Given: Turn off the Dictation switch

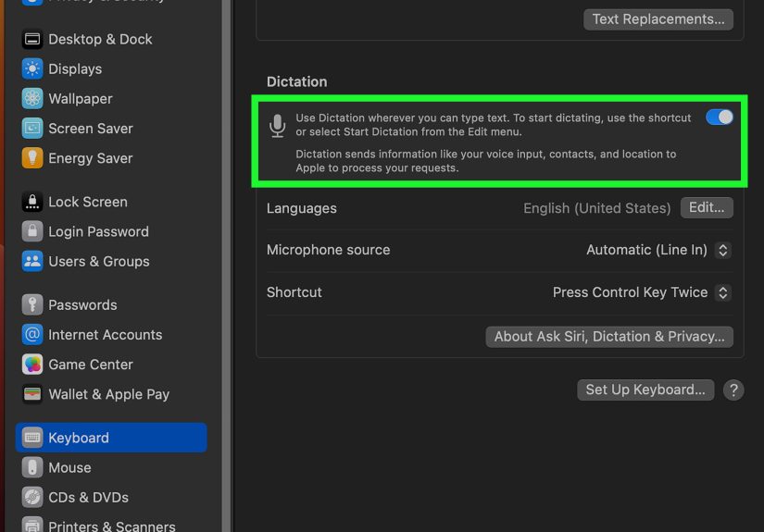Looking at the screenshot, I should pos(720,118).
